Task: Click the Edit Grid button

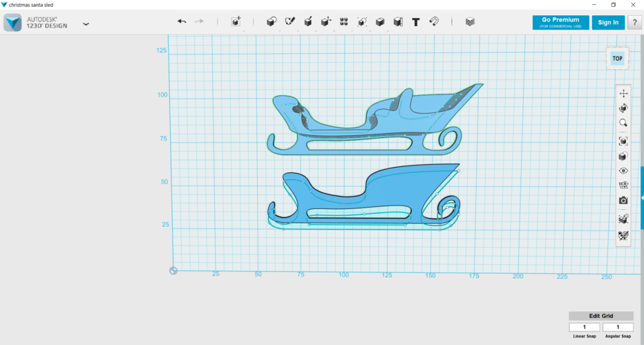Action: tap(601, 316)
